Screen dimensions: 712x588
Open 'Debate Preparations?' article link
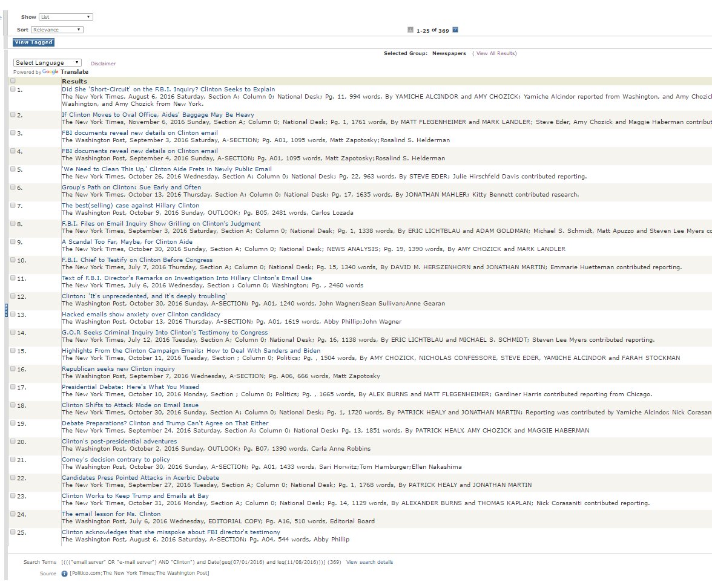[165, 423]
